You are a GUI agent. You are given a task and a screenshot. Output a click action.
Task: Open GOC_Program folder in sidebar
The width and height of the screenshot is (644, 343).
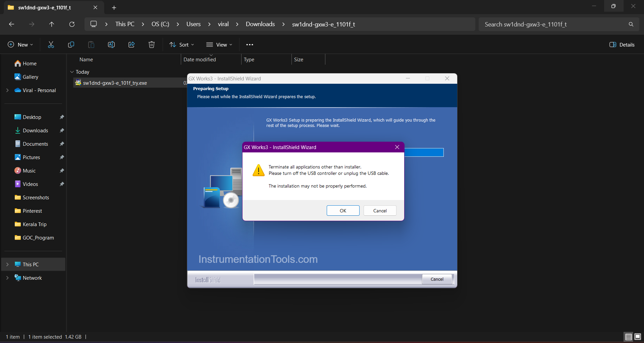click(x=34, y=237)
